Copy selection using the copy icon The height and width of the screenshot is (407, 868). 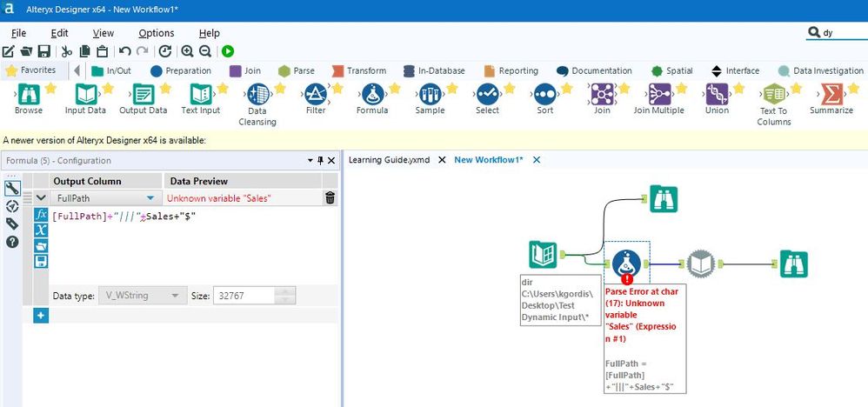pos(84,51)
